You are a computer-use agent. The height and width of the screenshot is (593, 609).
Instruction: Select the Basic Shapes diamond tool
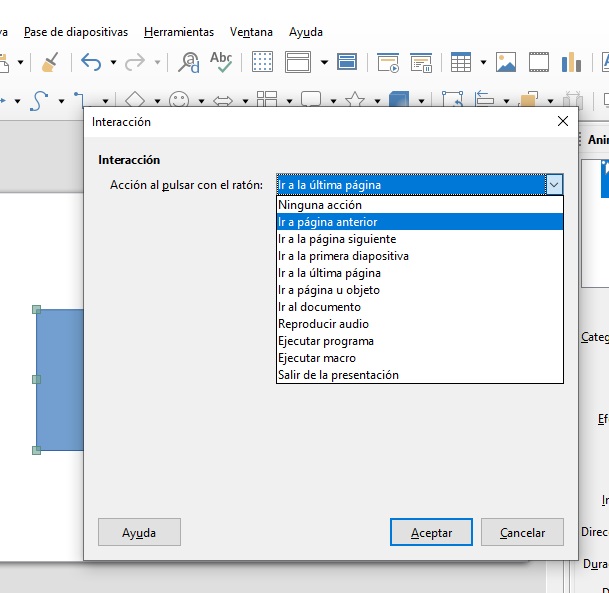coord(135,99)
